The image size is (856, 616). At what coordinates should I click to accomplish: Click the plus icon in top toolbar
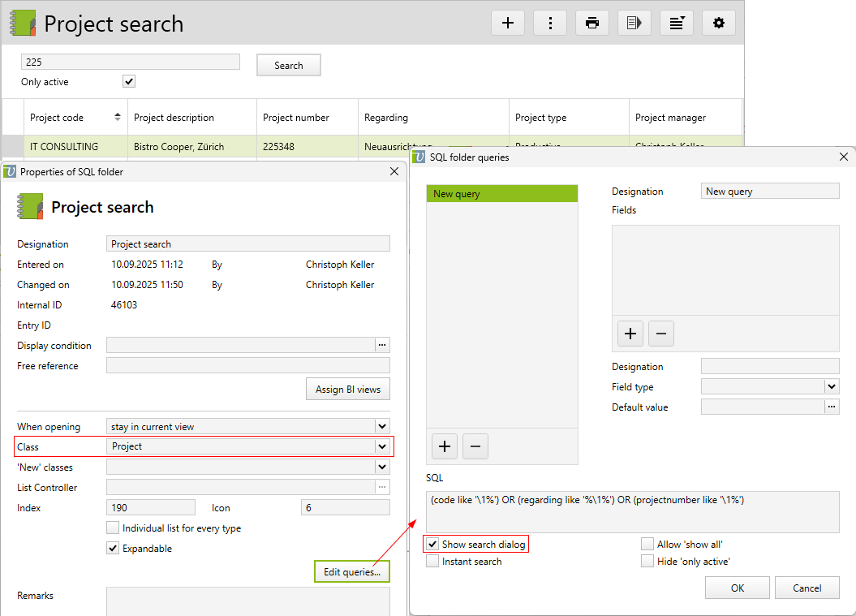[508, 23]
